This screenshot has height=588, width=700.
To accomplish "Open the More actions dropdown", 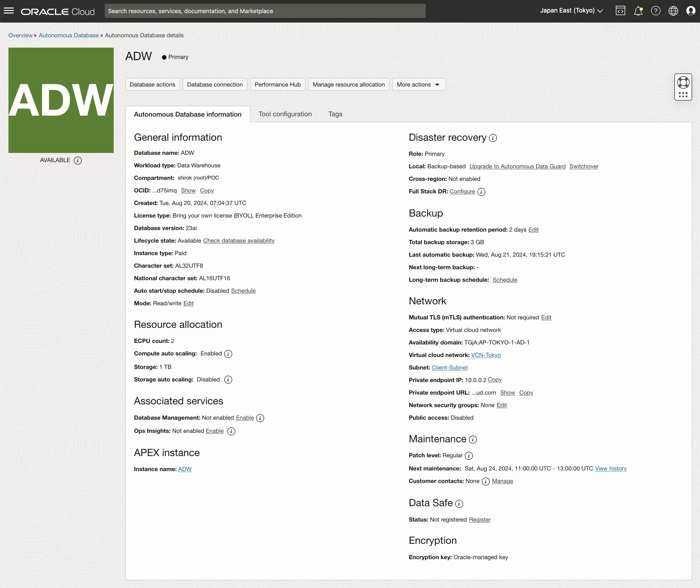I will click(418, 84).
